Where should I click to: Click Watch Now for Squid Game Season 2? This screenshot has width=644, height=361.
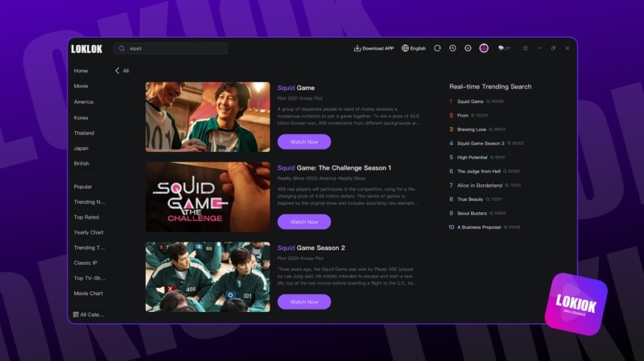tap(304, 302)
